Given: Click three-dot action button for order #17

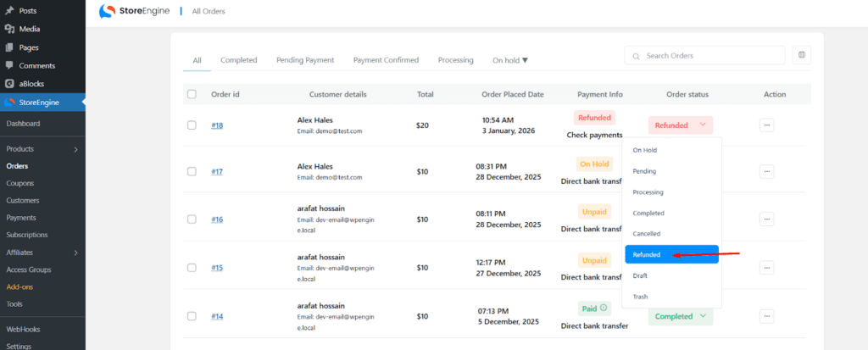Looking at the screenshot, I should click(766, 171).
